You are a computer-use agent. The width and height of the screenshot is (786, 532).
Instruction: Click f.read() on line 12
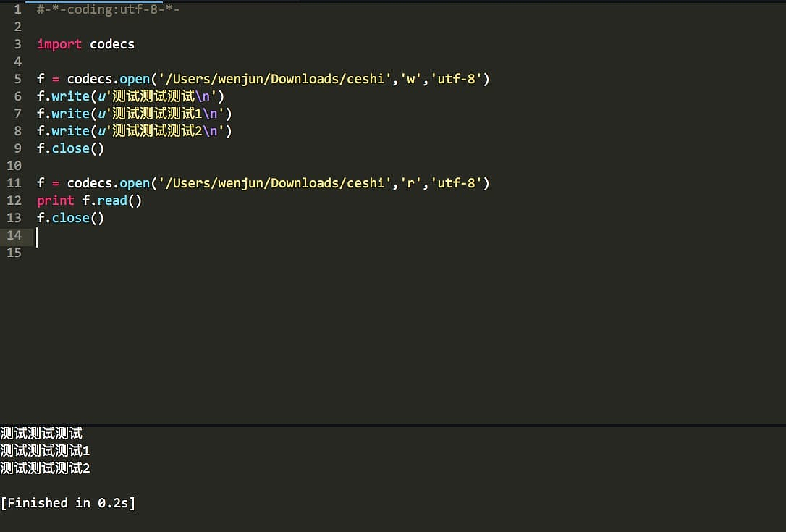112,200
